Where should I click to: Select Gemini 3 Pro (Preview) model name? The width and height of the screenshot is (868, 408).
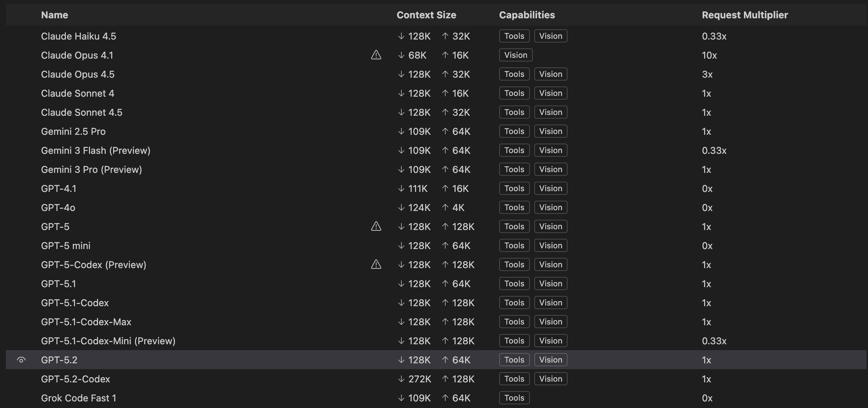pyautogui.click(x=91, y=170)
